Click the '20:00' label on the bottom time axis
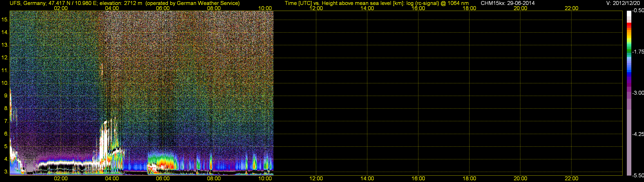This screenshot has height=182, width=644. point(521,179)
